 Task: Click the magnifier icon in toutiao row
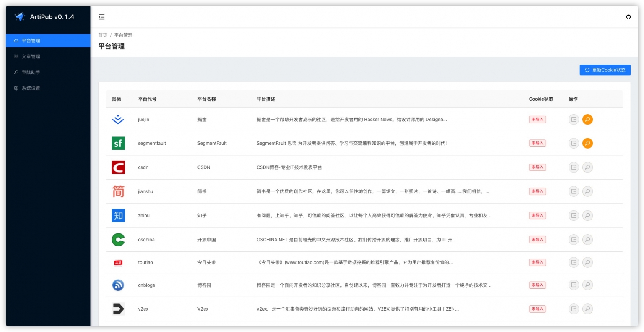click(587, 262)
